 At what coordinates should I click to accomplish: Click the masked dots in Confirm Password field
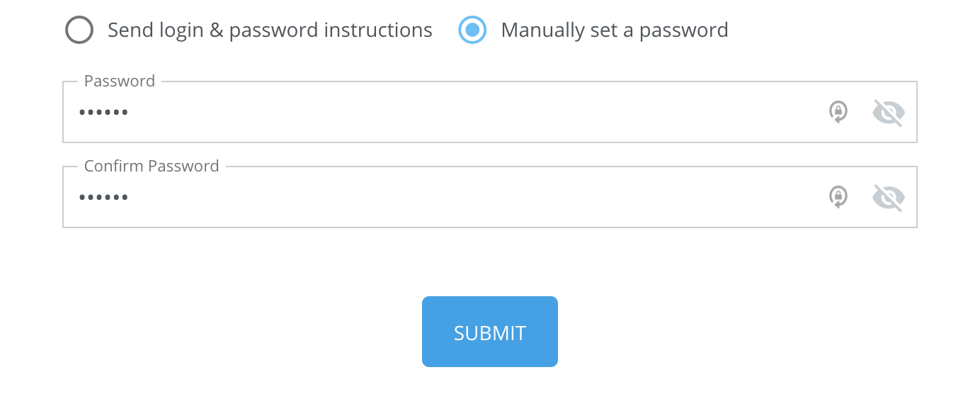coord(103,198)
